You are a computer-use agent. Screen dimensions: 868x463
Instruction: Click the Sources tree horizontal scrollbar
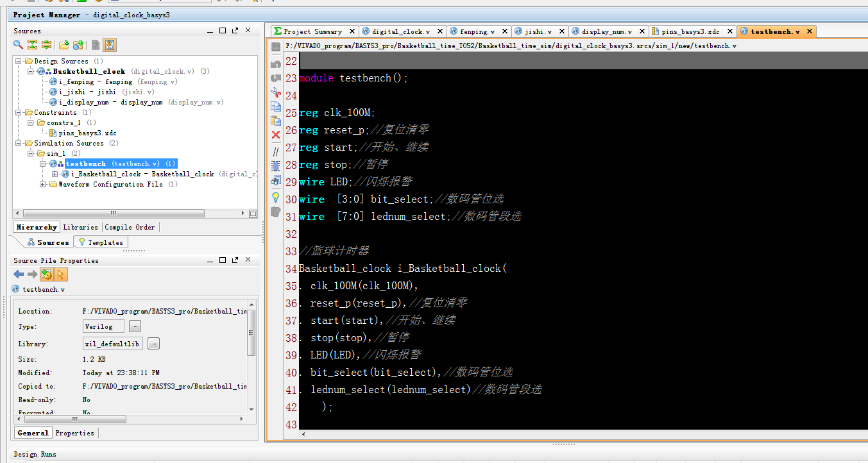(x=113, y=214)
